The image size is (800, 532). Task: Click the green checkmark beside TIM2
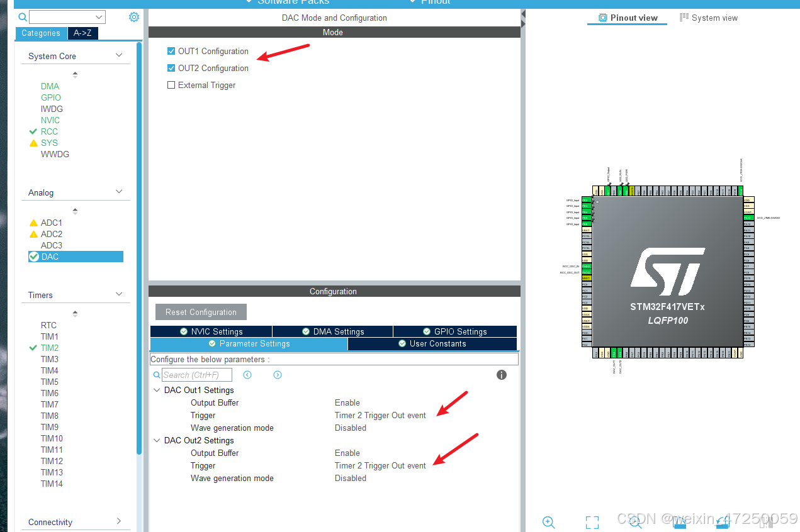click(x=33, y=348)
